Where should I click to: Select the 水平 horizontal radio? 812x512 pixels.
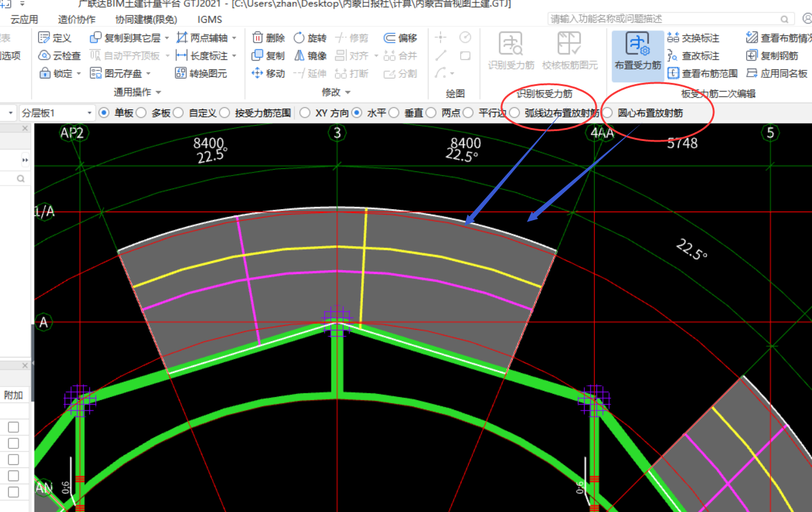click(x=357, y=113)
